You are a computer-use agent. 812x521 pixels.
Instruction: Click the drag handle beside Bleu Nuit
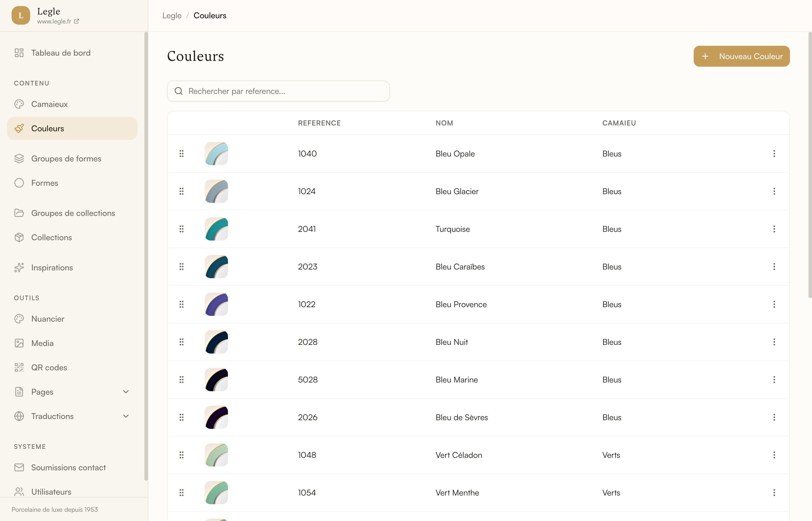tap(182, 342)
